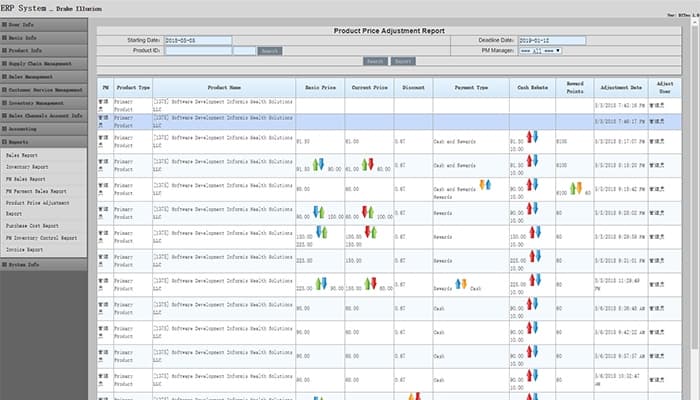
Task: Open the Invoice Report item
Action: click(25, 250)
